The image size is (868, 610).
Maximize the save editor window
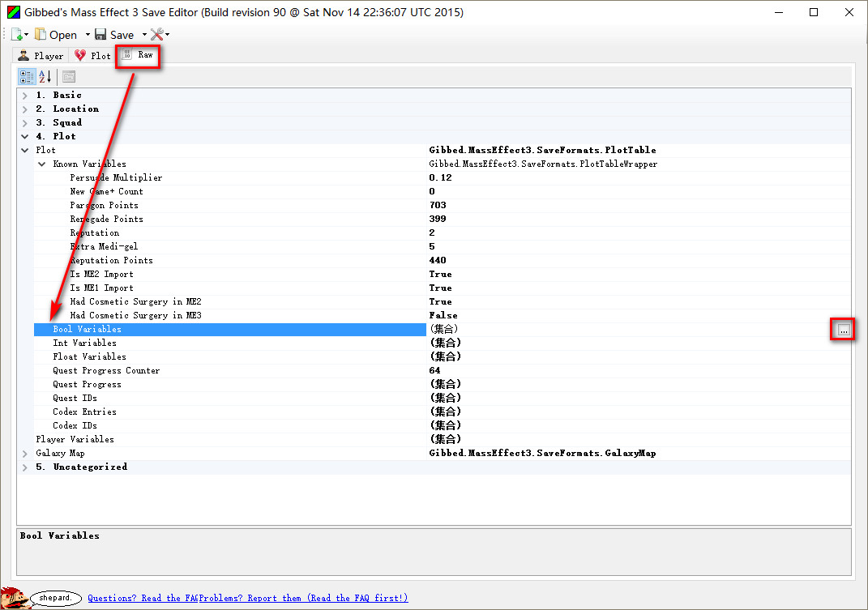813,12
